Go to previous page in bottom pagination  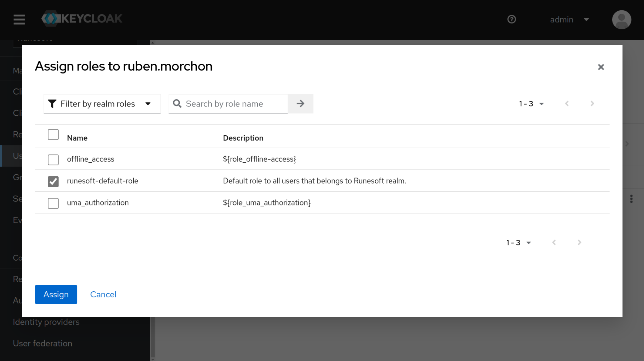pos(554,243)
